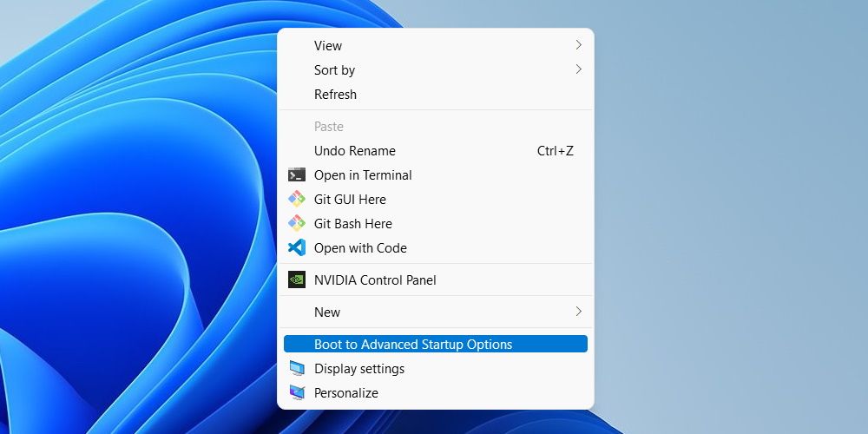Choose Undo Rename

[436, 150]
